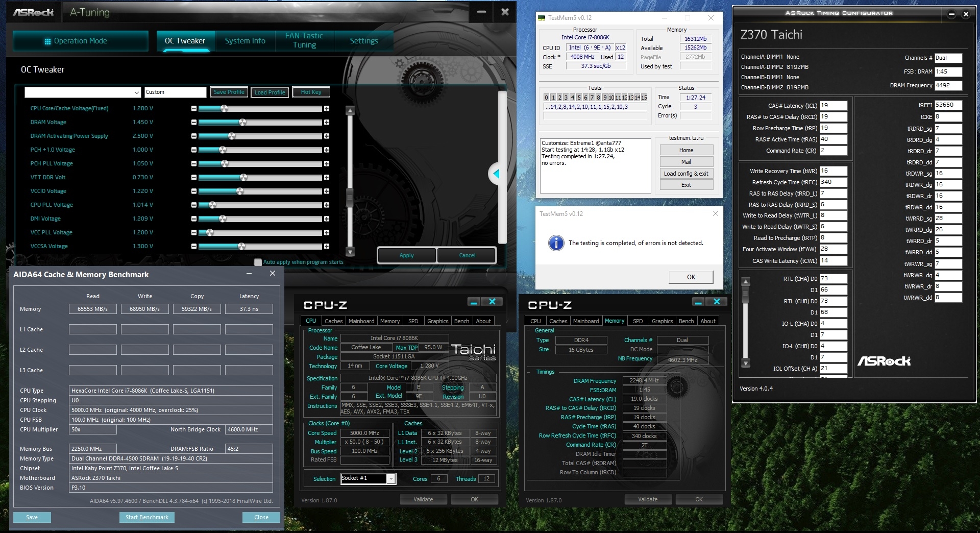
Task: Switch to the Operation Mode tab
Action: (81, 41)
